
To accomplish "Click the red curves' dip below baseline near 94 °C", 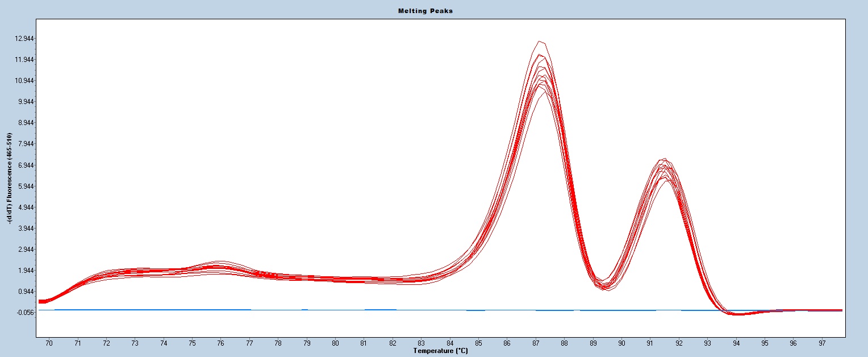I will coord(737,314).
